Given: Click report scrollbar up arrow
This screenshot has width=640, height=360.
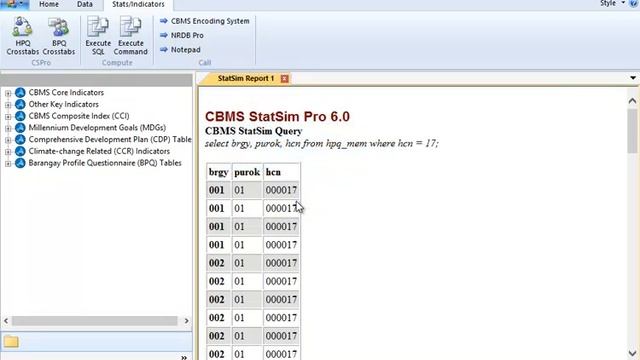Looking at the screenshot, I should (x=633, y=101).
